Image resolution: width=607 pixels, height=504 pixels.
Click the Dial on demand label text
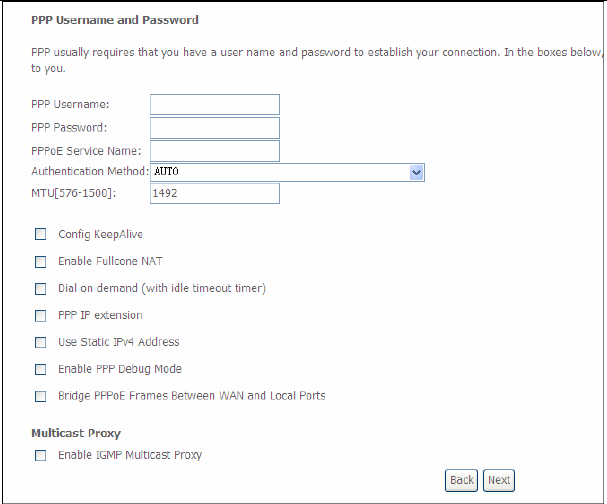(x=162, y=288)
